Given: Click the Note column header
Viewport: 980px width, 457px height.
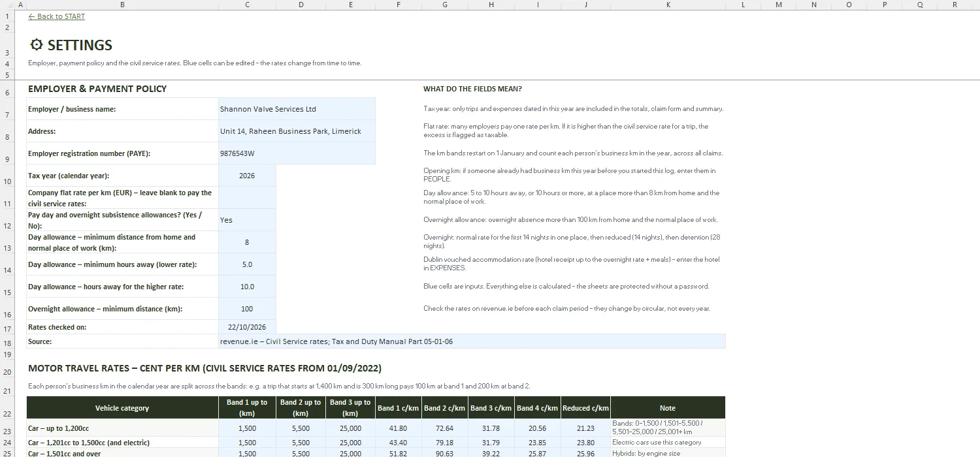Looking at the screenshot, I should (668, 408).
